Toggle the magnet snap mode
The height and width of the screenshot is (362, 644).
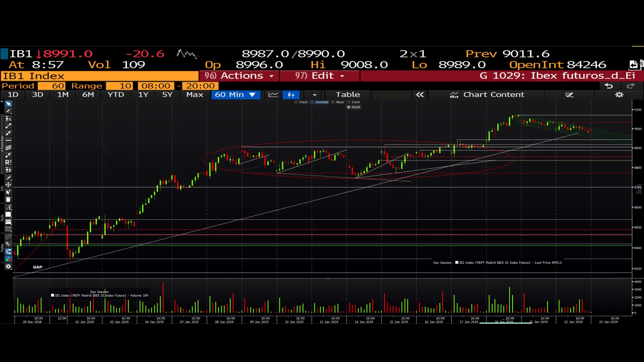pos(8,251)
